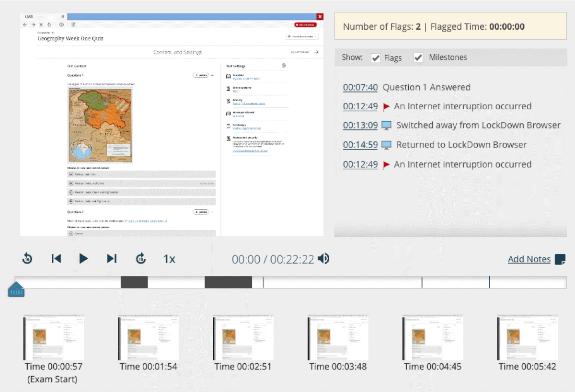This screenshot has height=392, width=575.
Task: Change playback speed from 1x
Action: click(x=169, y=259)
